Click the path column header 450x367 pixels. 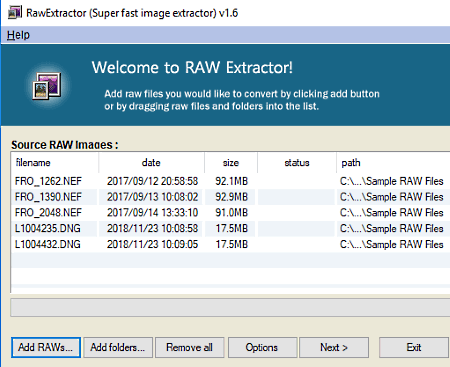[x=393, y=163]
